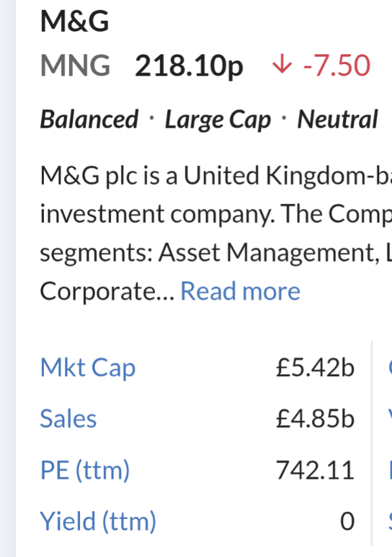The height and width of the screenshot is (557, 392).
Task: Click the Yield (ttm) label
Action: (98, 521)
